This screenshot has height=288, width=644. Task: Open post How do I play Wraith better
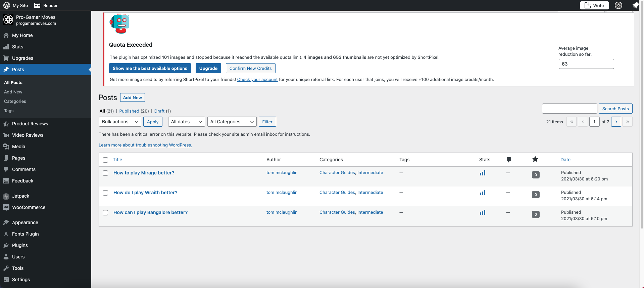[x=145, y=193]
